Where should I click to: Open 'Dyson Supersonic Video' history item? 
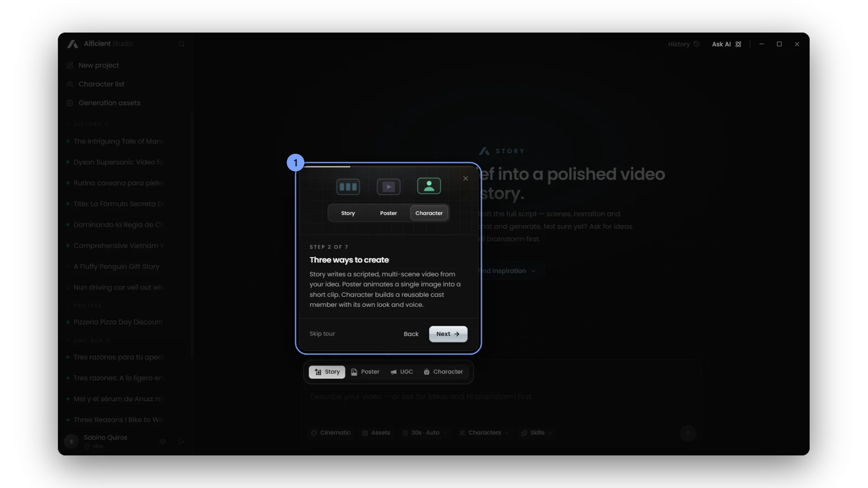[x=115, y=162]
